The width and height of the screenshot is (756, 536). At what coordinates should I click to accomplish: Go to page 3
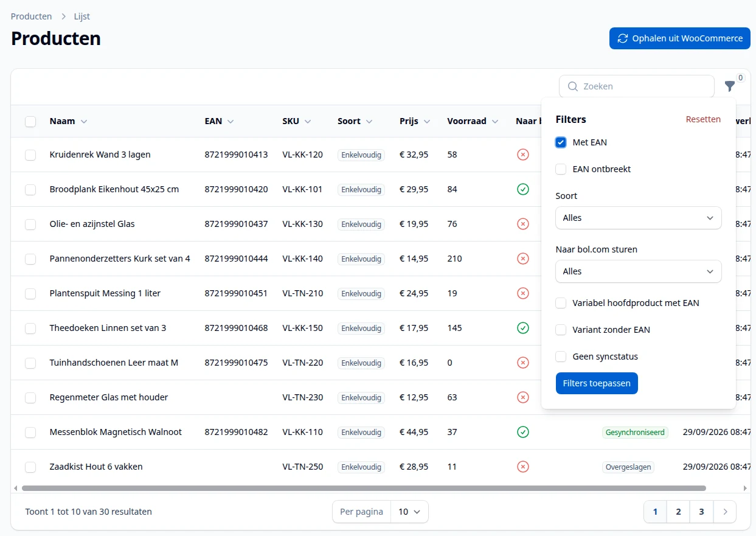(701, 512)
